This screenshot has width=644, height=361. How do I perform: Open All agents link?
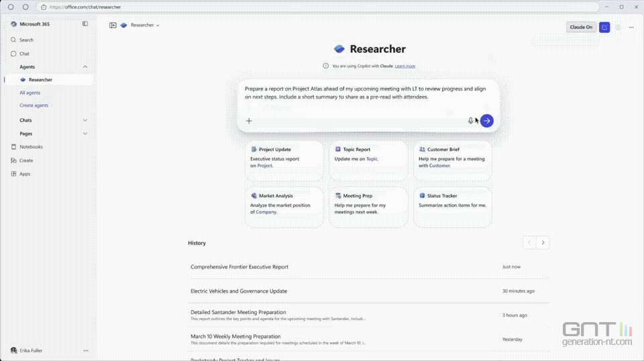tap(30, 93)
